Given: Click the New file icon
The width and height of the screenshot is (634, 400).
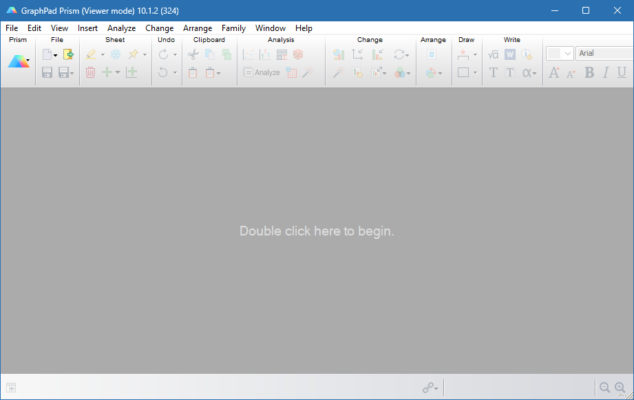Looking at the screenshot, I should click(x=47, y=54).
